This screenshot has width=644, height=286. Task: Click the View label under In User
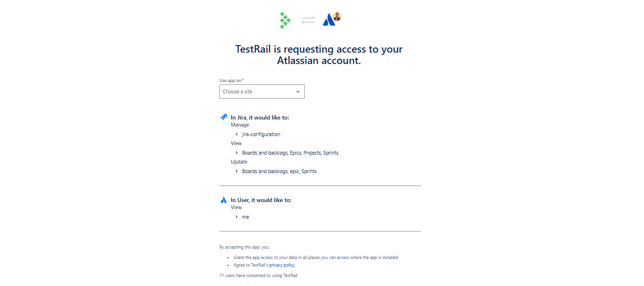click(236, 207)
